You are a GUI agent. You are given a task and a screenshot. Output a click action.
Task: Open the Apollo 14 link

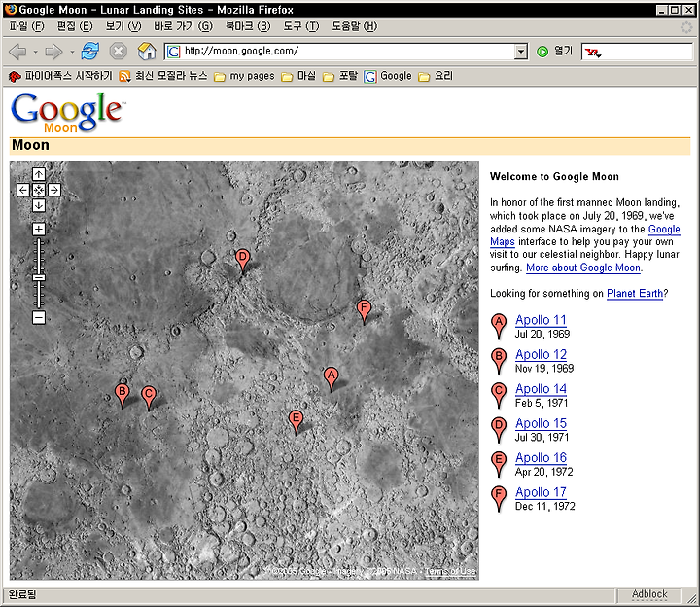click(542, 388)
